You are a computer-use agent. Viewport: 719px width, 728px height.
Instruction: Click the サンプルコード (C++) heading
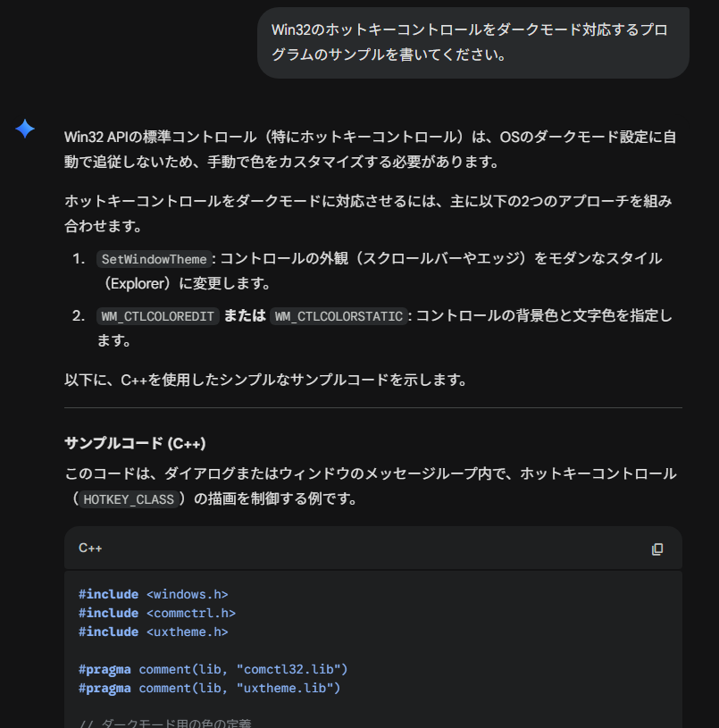tap(136, 443)
